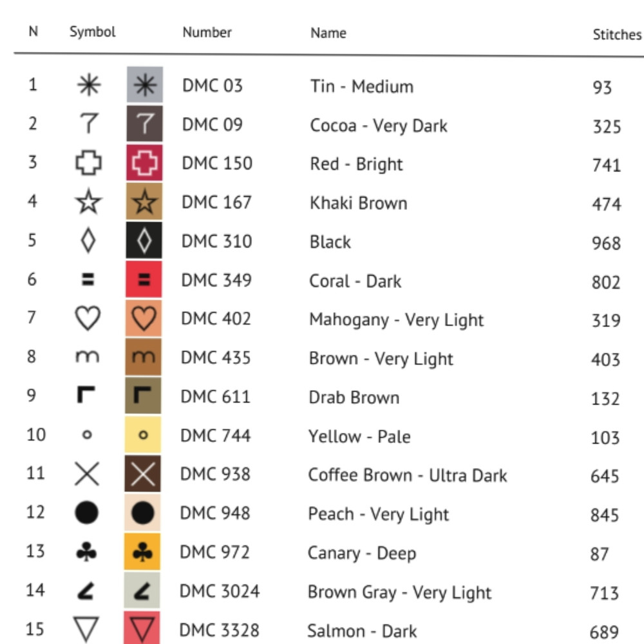This screenshot has width=644, height=644.
Task: Click the uncolored heart symbol in row 7
Action: point(88,319)
